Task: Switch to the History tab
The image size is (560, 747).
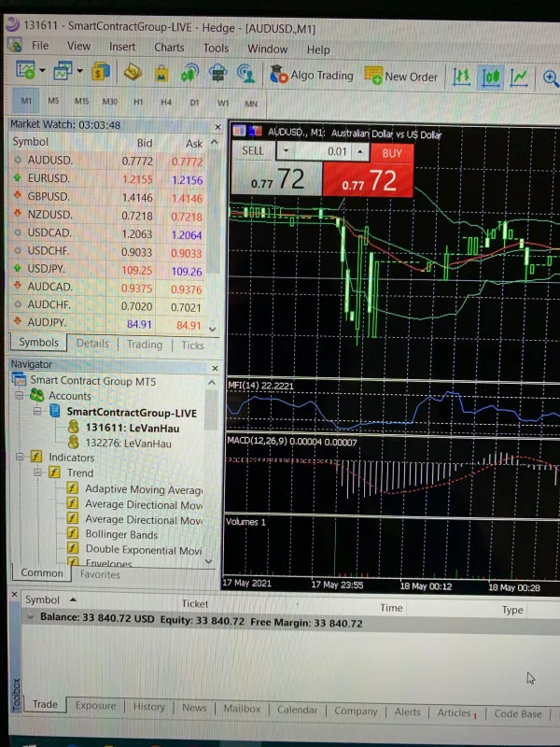Action: (x=148, y=708)
